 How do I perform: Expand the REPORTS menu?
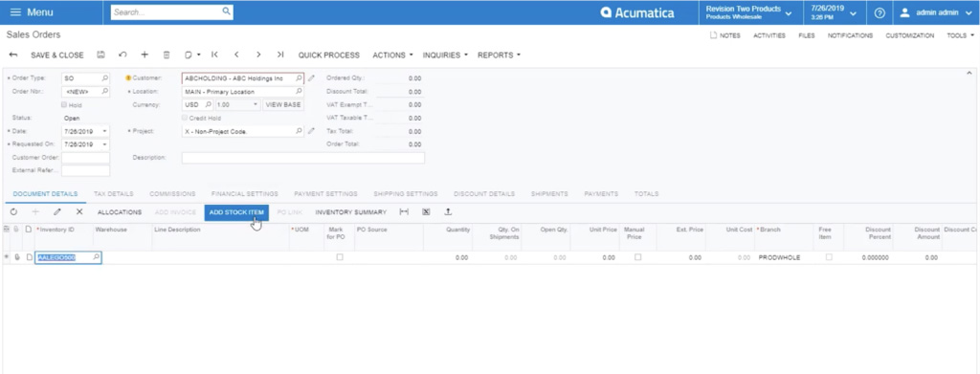point(499,55)
